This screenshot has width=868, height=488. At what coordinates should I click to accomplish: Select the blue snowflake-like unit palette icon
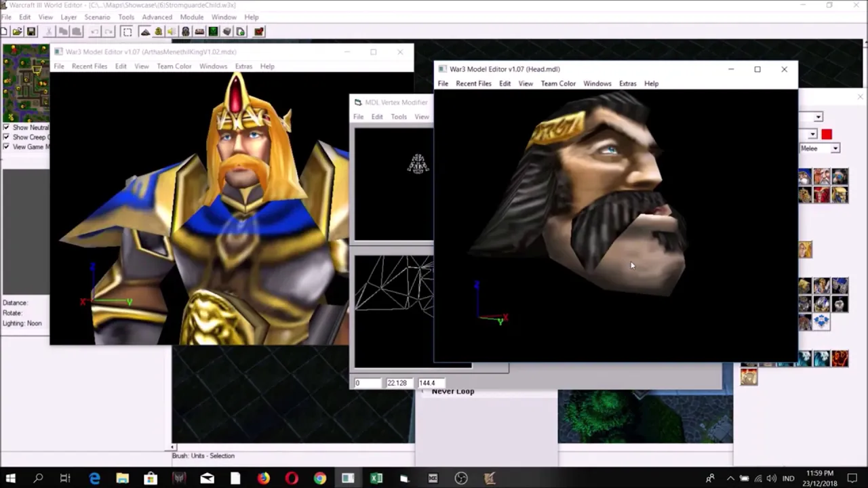click(x=821, y=321)
